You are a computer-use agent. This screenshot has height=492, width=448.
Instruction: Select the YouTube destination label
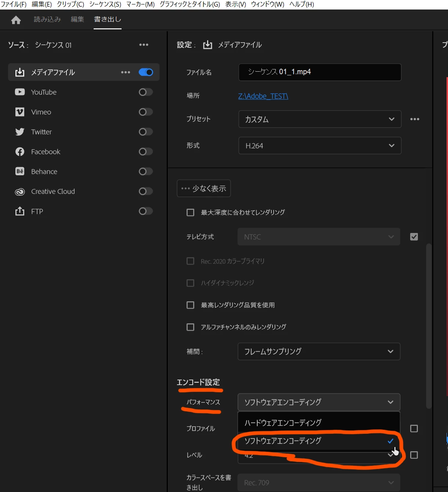pyautogui.click(x=44, y=92)
